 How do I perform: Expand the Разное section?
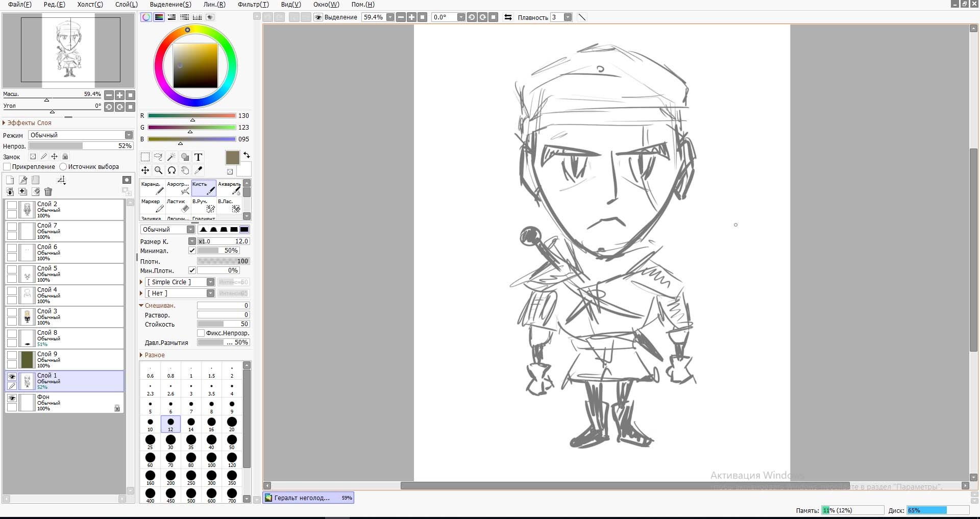[x=152, y=355]
